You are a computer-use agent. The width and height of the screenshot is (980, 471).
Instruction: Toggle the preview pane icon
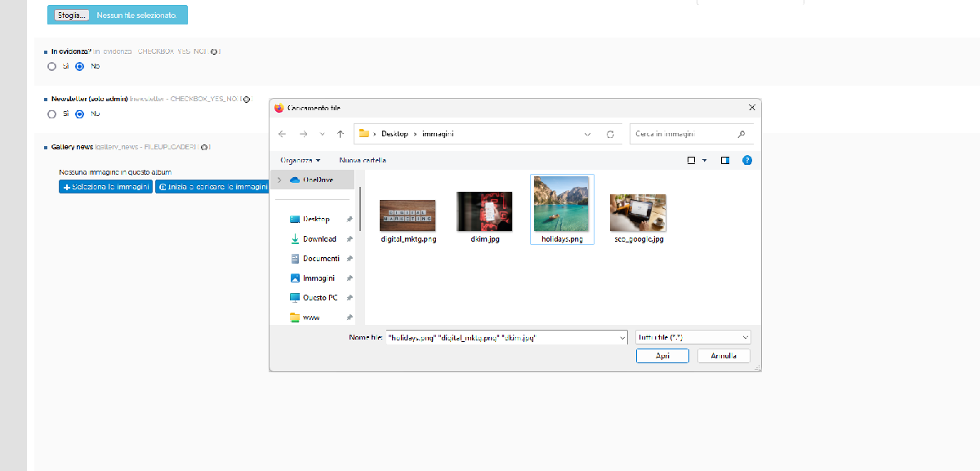point(724,160)
